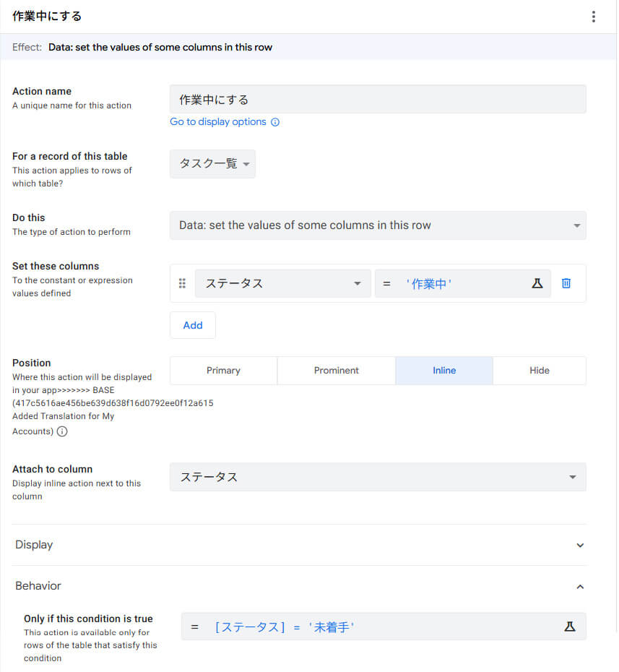Select Prominent position option

336,371
